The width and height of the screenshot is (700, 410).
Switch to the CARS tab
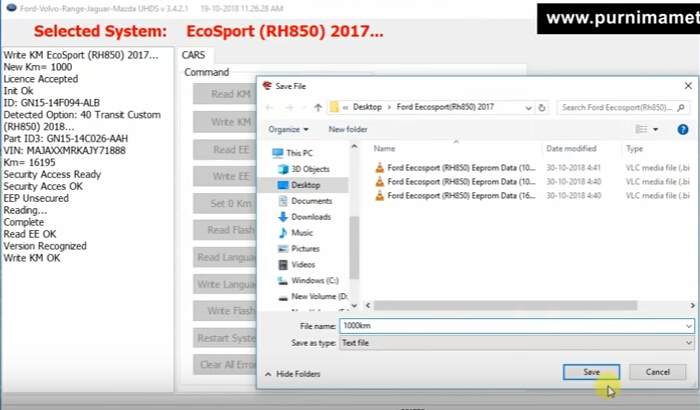tap(193, 55)
